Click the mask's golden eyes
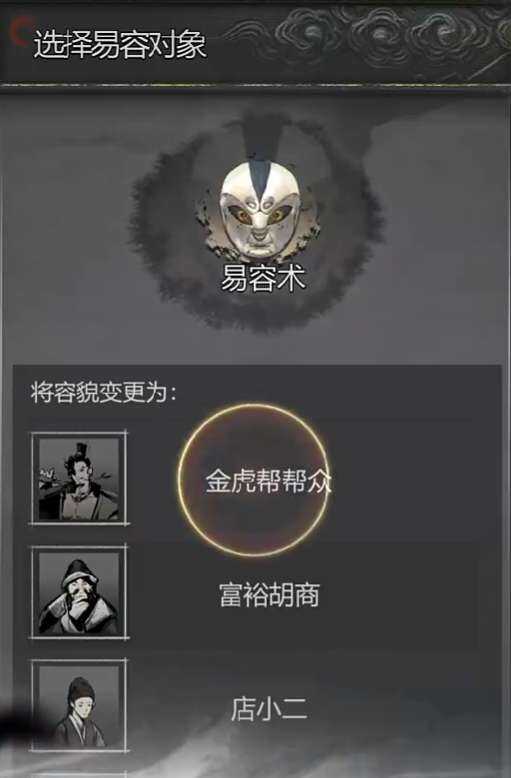Image resolution: width=511 pixels, height=778 pixels. click(x=259, y=215)
